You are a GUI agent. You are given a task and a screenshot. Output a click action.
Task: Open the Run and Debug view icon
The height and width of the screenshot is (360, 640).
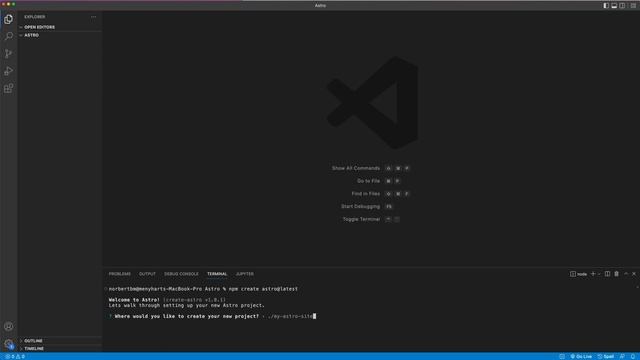[x=8, y=71]
